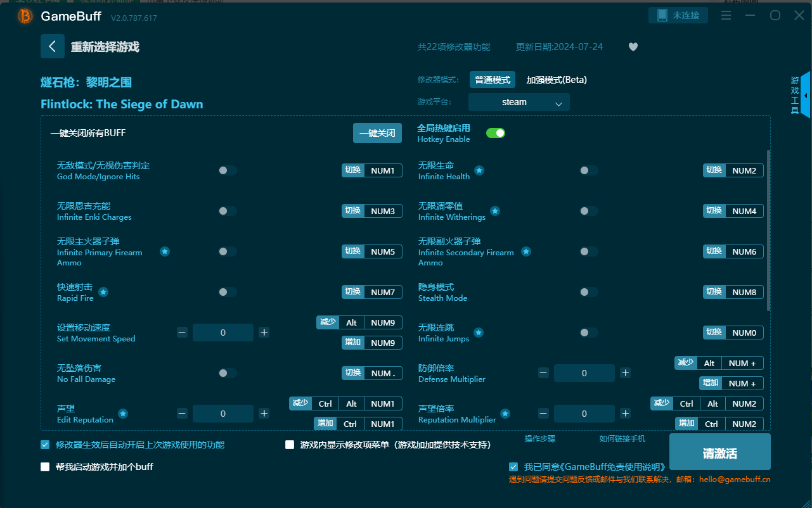Screen dimensions: 812x508
Task: Increase Set Movement Speed with plus
Action: click(264, 333)
